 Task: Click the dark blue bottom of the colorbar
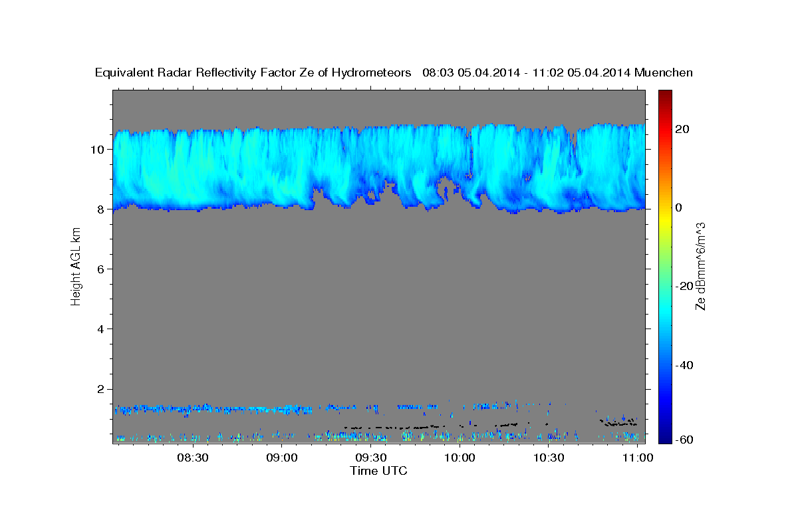pos(664,438)
